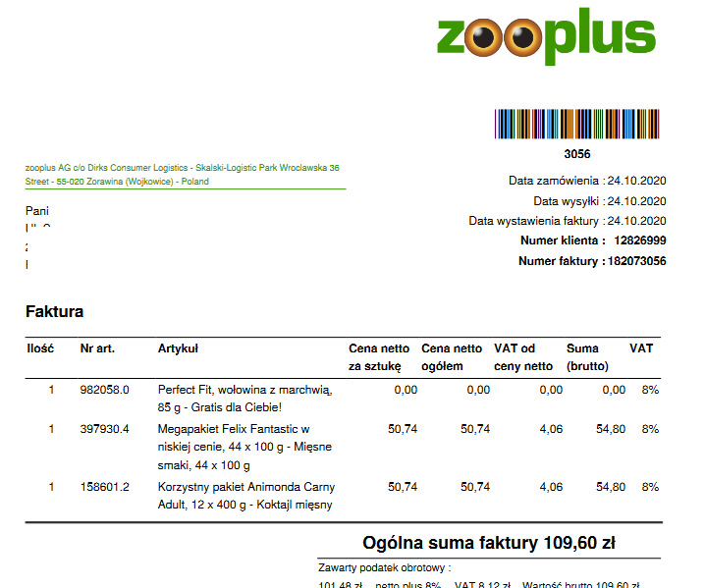Click the zooplus logo
705x588 pixels.
[546, 36]
